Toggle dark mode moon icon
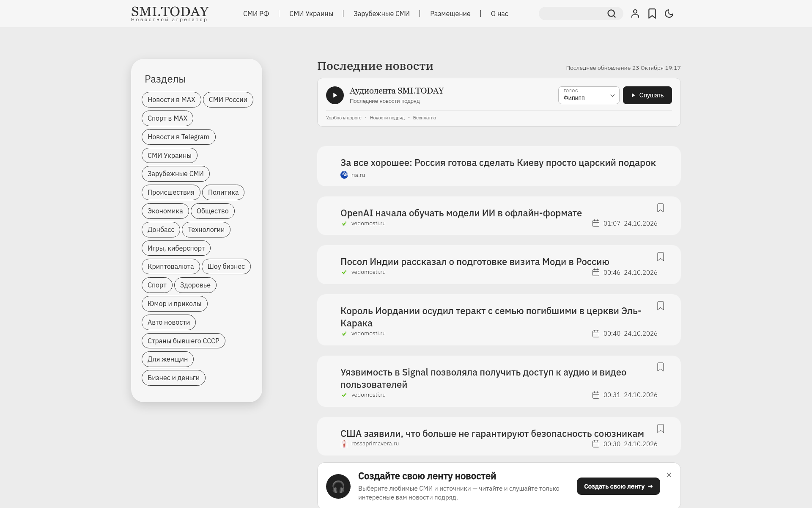Screen dimensions: 812x508 669,14
